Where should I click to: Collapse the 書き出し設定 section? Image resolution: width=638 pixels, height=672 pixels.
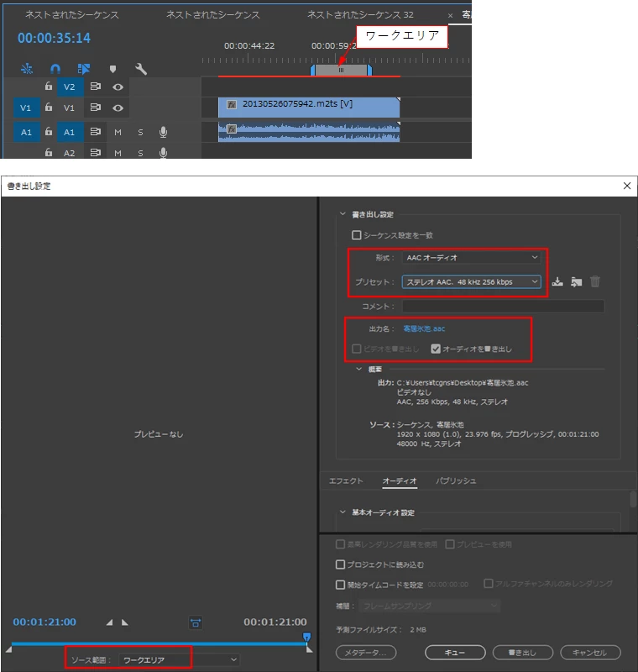343,213
